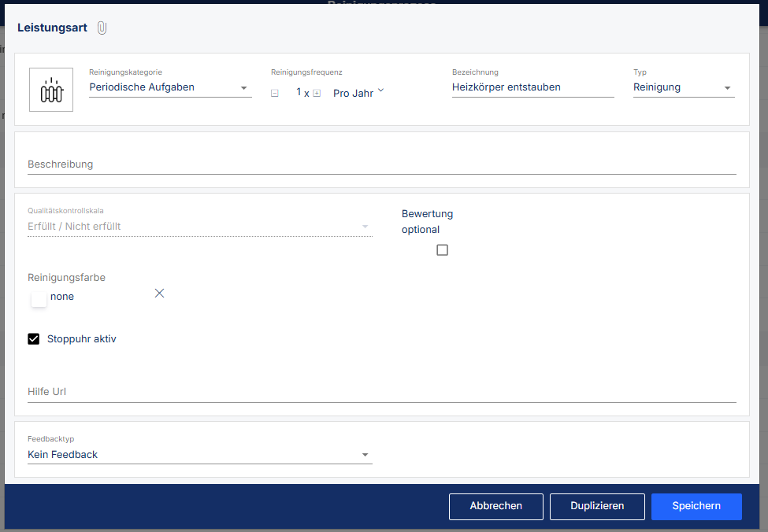Click the Bezeichnung text field

[x=532, y=87]
